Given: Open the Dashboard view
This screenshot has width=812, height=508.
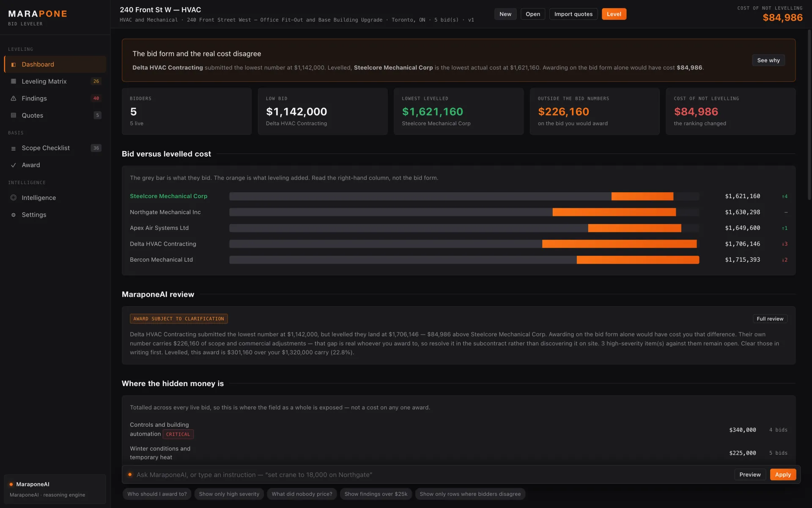Looking at the screenshot, I should (55, 64).
